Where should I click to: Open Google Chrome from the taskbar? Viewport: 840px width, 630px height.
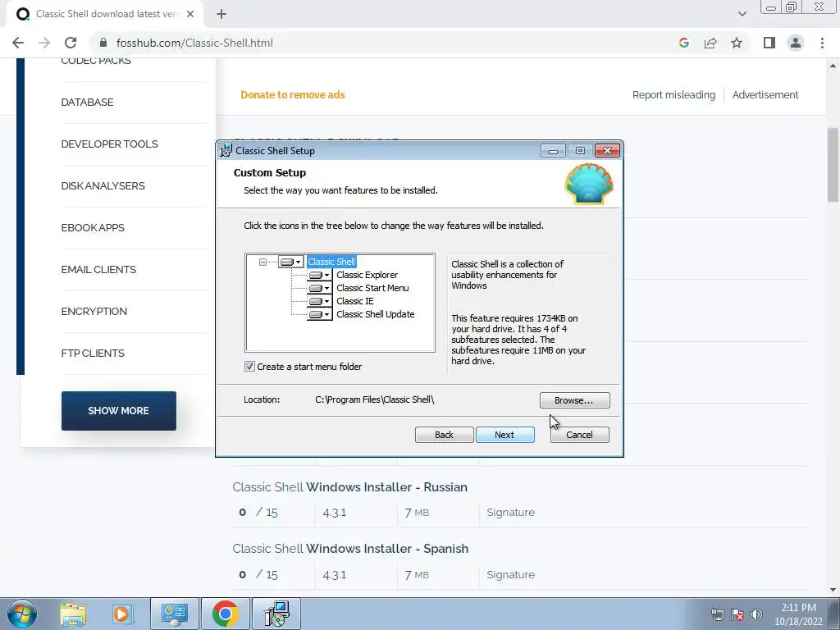pyautogui.click(x=226, y=614)
